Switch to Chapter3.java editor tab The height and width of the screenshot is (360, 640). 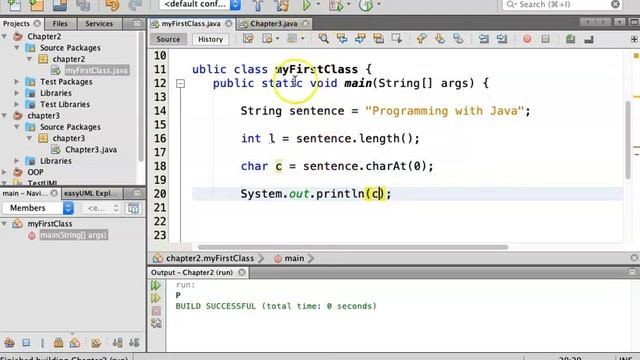point(273,24)
